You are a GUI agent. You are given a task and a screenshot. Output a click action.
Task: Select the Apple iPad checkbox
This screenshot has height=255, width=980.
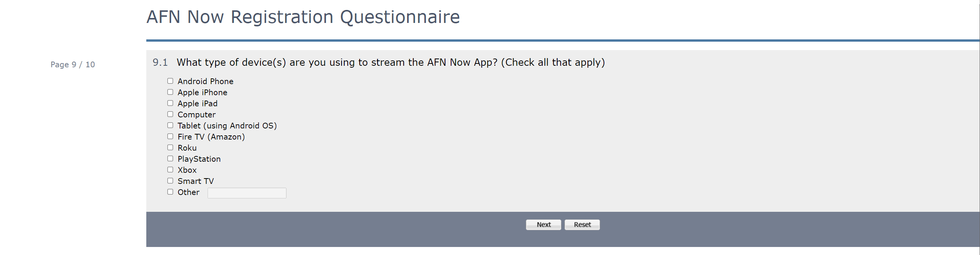(x=170, y=103)
